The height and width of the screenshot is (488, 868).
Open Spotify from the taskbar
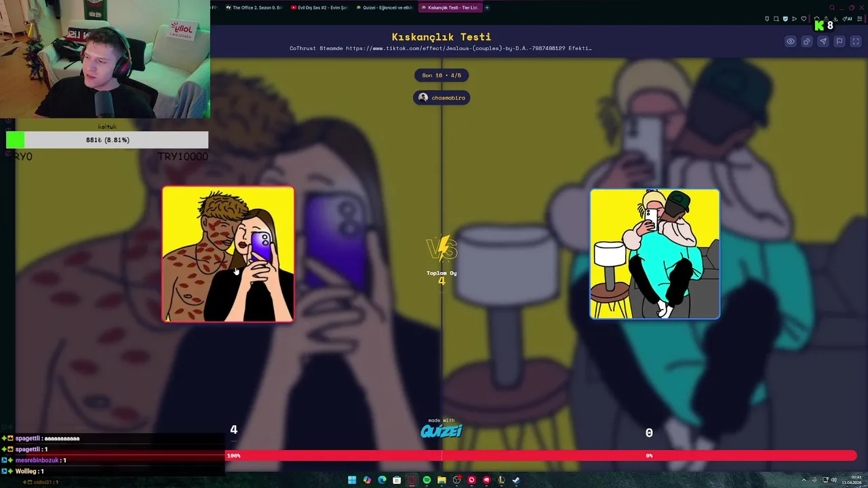tap(427, 480)
